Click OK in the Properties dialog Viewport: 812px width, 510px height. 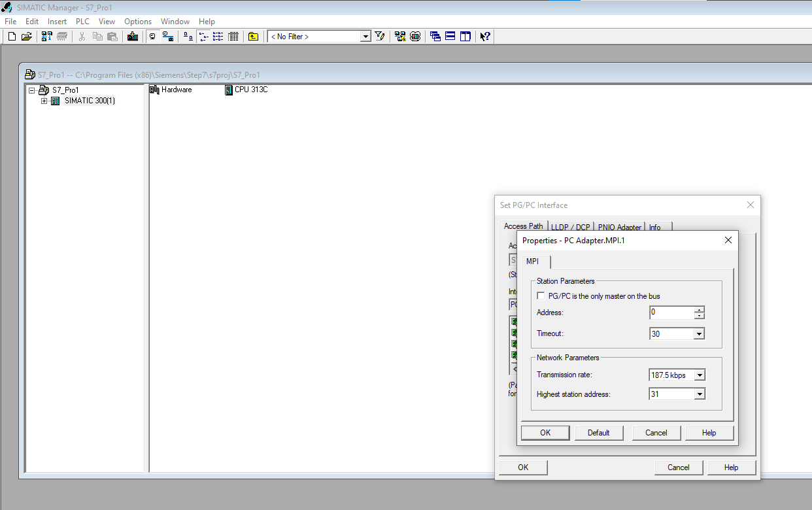pyautogui.click(x=545, y=433)
